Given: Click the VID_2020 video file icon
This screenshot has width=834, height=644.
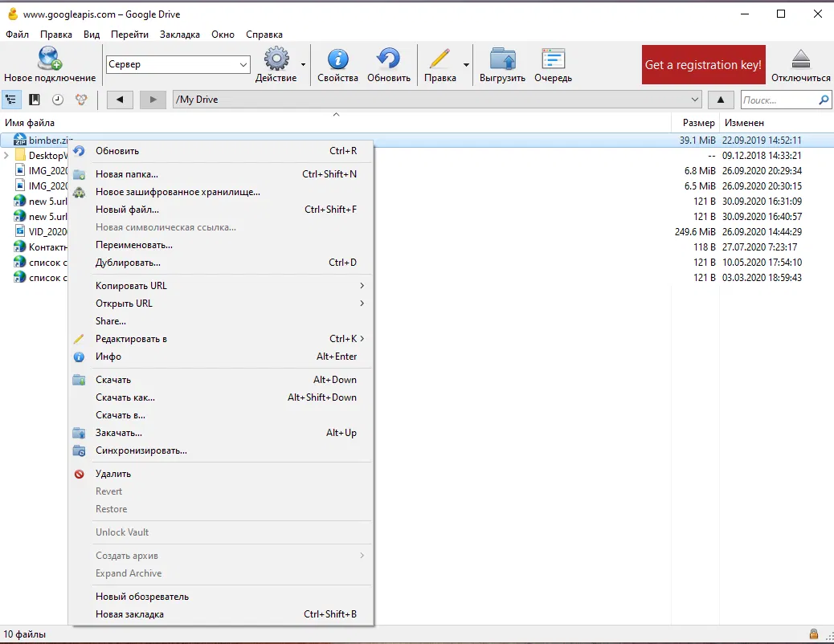Looking at the screenshot, I should [x=19, y=231].
